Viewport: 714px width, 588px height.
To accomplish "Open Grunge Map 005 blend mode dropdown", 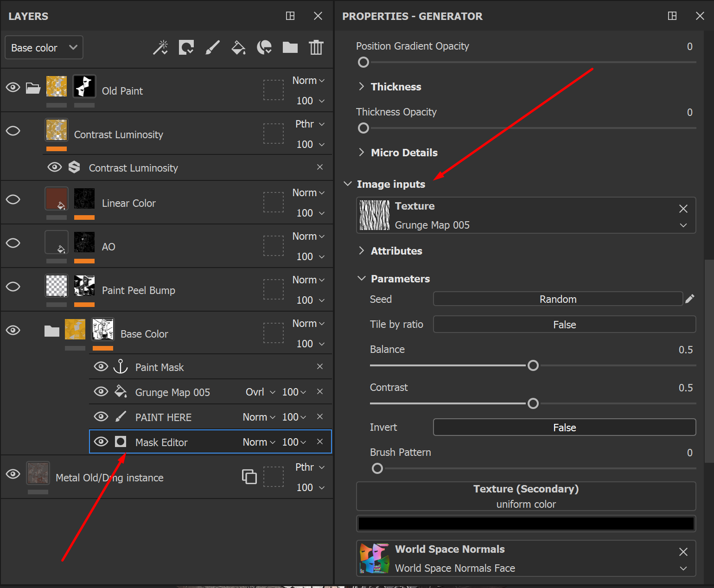I will coord(260,392).
